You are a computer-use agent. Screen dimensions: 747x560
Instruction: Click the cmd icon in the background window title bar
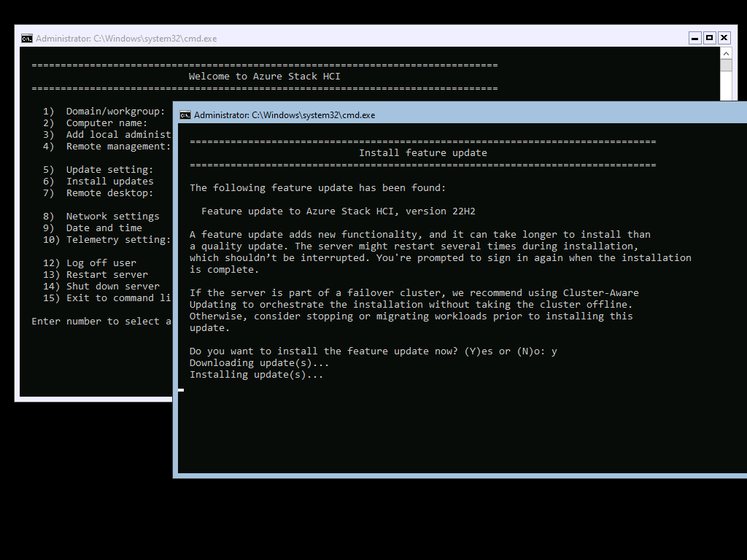coord(27,39)
